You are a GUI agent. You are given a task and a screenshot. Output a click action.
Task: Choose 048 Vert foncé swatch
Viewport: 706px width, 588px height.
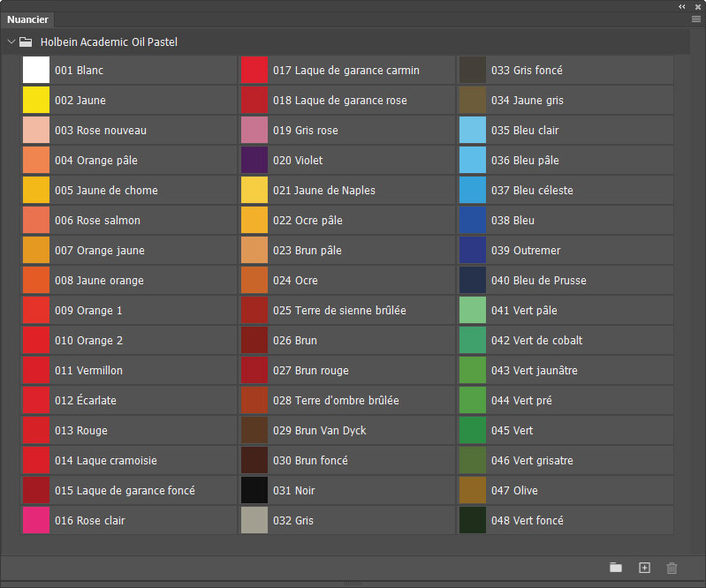point(473,521)
